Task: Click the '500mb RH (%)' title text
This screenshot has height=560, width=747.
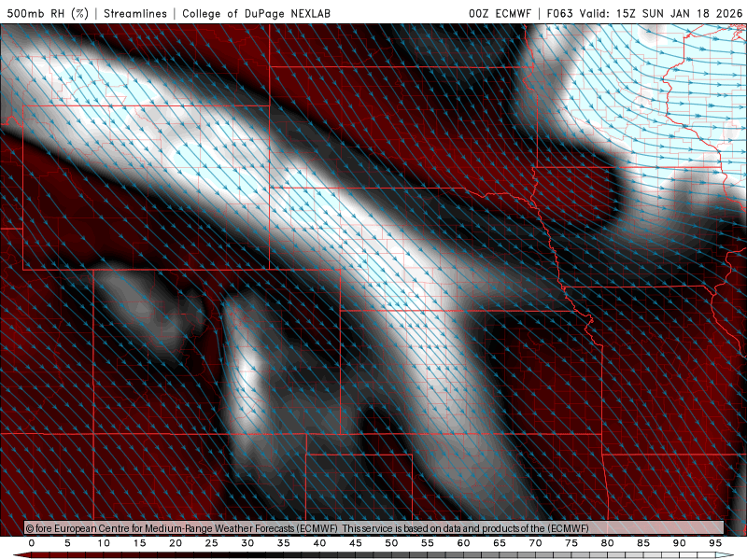Action: click(x=48, y=13)
